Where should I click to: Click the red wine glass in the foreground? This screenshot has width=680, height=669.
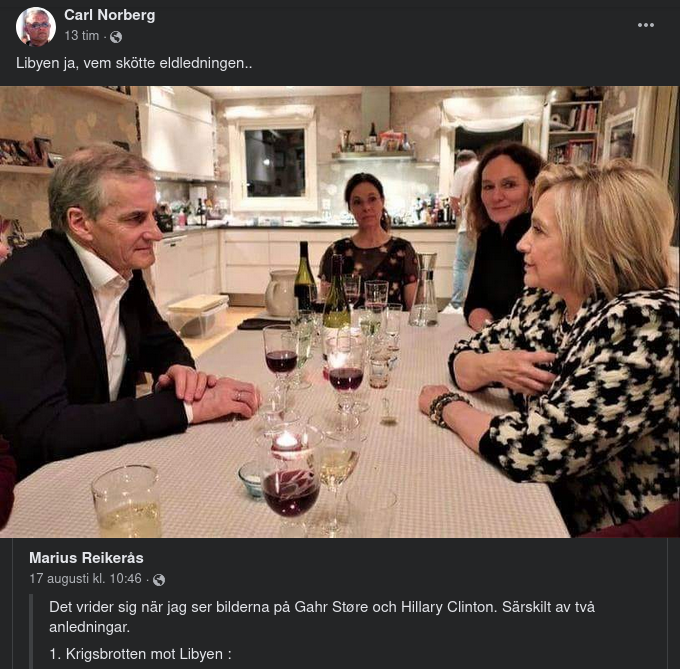(291, 490)
